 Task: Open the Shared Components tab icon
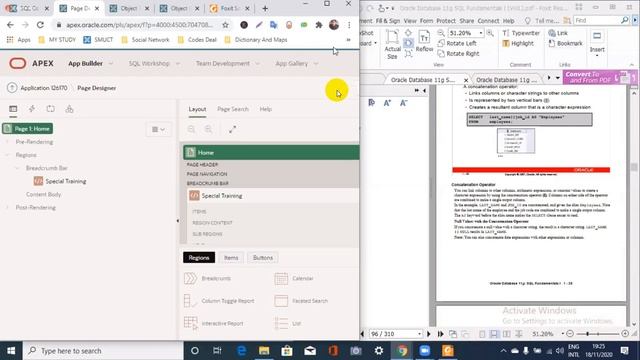[x=69, y=109]
